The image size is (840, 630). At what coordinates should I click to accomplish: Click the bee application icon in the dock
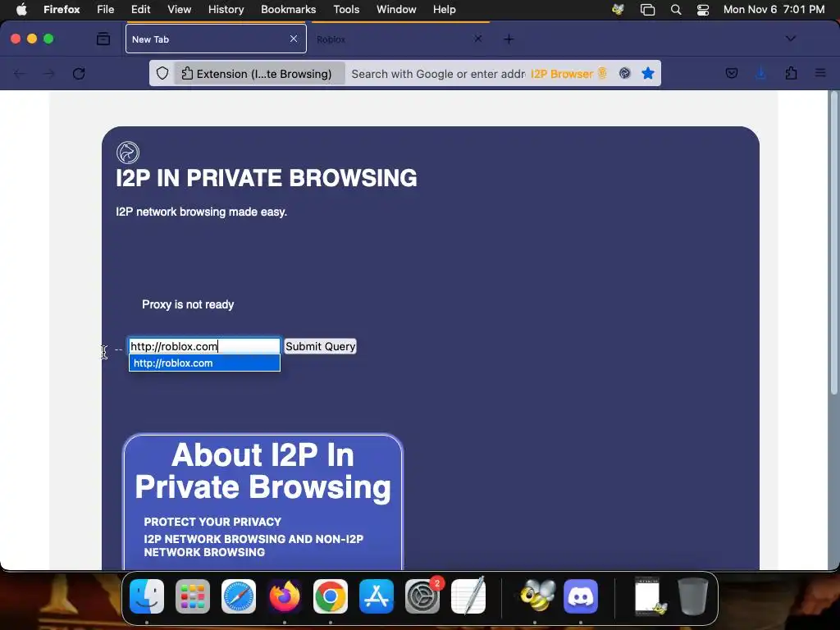point(536,596)
